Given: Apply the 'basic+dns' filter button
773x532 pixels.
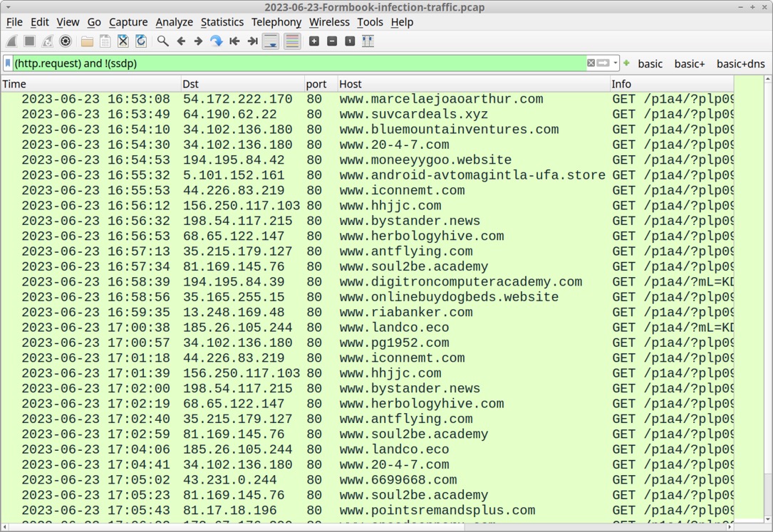Looking at the screenshot, I should [x=741, y=63].
